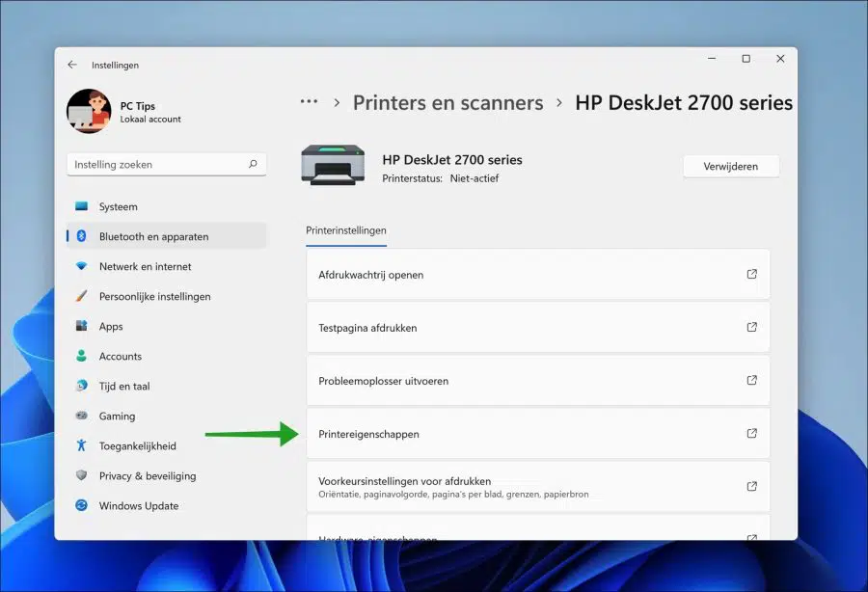Click external link icon for Printereigenschappen
868x592 pixels.
pyautogui.click(x=751, y=433)
